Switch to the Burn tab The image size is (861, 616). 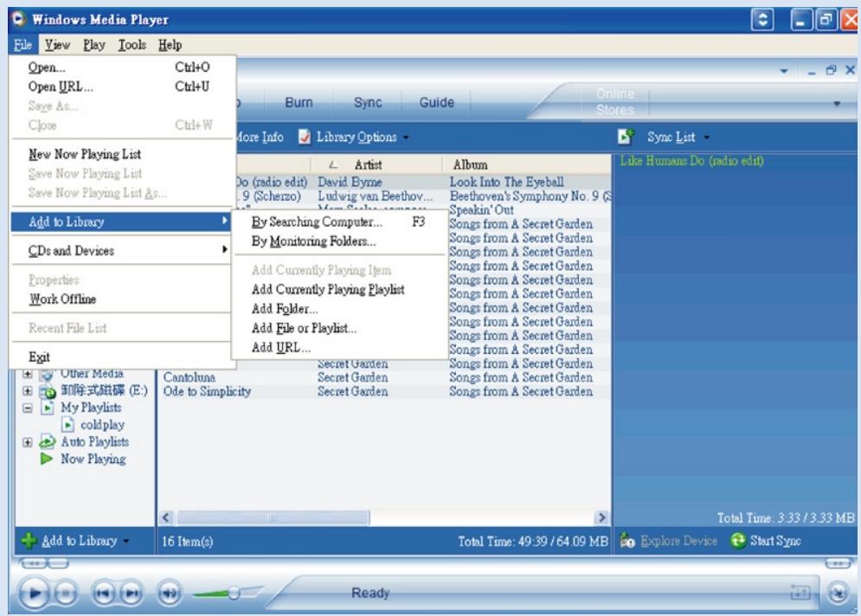[299, 103]
